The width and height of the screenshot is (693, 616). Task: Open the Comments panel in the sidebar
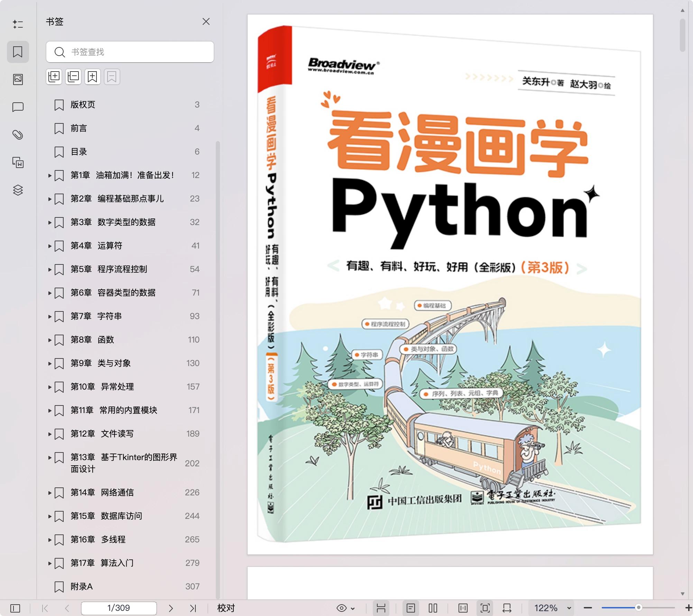(18, 107)
